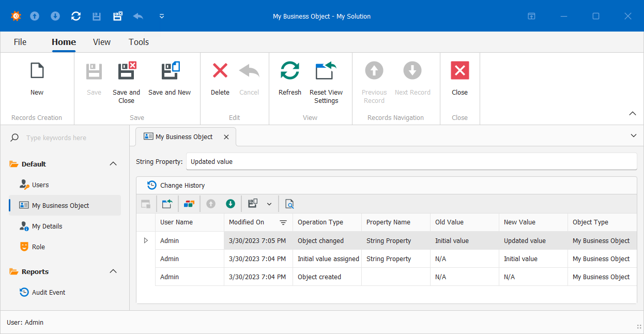Click the ribbon display options icon in the title bar
Viewport: 644px width, 334px height.
[531, 16]
